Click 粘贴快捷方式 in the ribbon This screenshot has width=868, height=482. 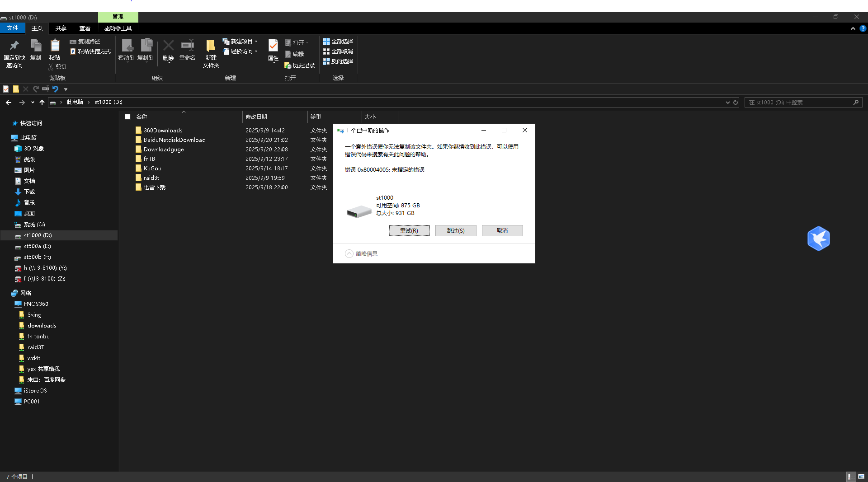(90, 51)
